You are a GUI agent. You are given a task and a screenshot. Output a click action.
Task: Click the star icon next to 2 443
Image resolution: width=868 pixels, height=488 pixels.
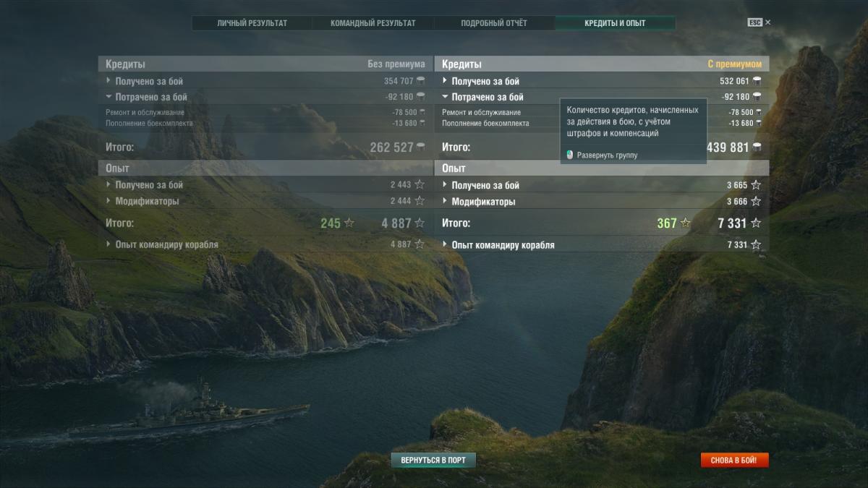pos(420,185)
